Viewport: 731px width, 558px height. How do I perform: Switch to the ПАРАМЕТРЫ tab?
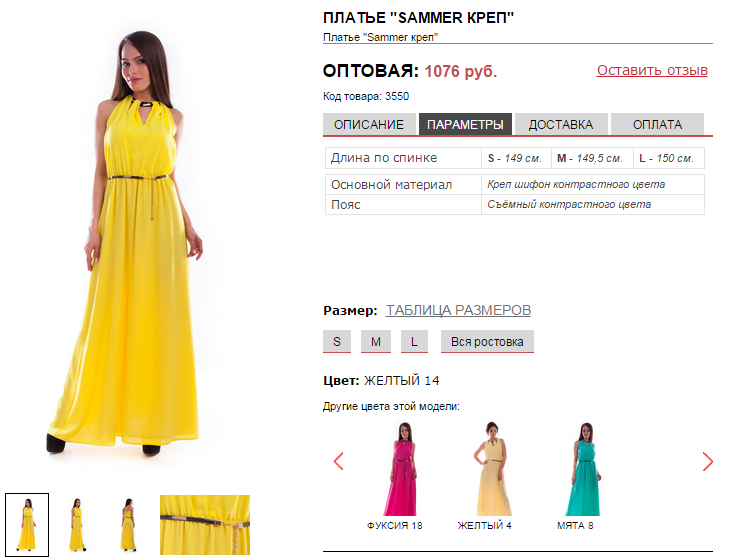click(465, 124)
